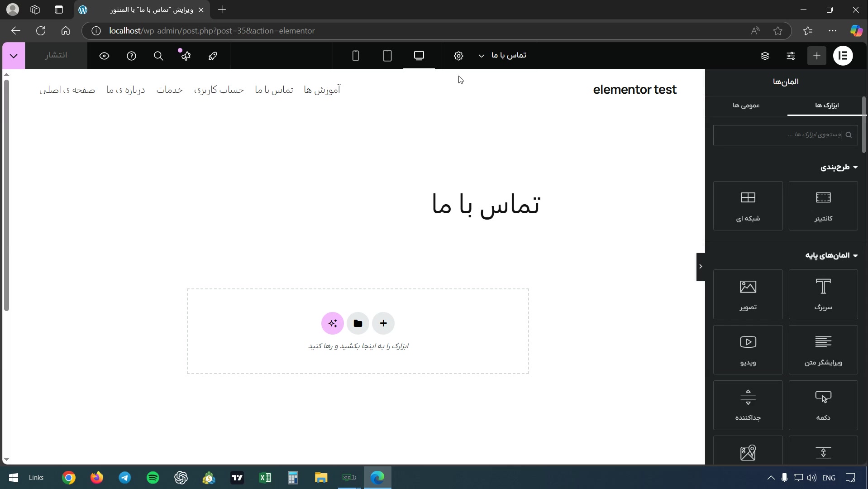Collapse the elements panel with side arrow

tap(701, 267)
